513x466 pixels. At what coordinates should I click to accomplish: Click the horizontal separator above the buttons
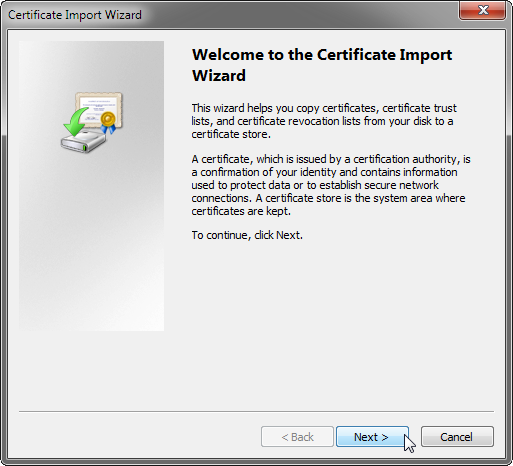256,412
